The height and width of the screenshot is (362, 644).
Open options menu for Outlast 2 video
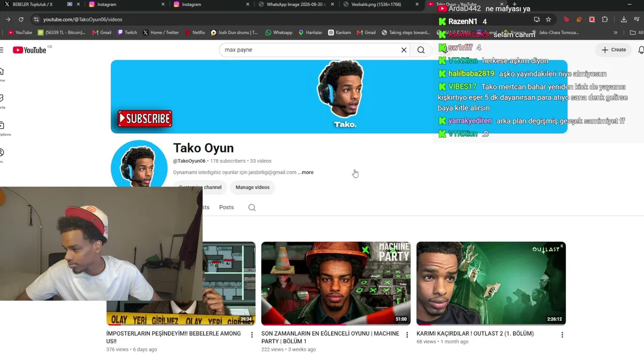point(562,335)
